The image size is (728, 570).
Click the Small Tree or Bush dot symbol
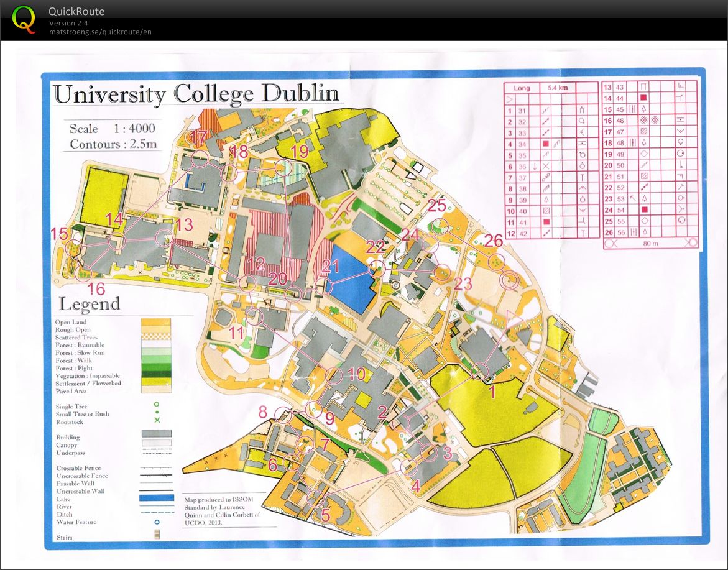pos(157,412)
